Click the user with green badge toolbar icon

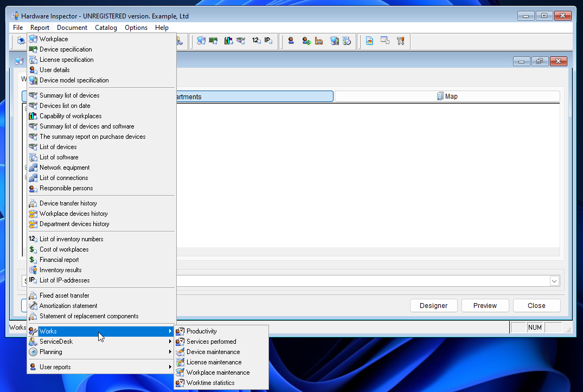point(306,41)
